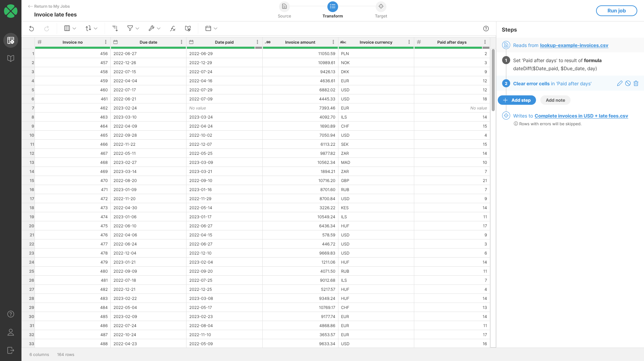Disable the 'Clear error cells' step with ban icon

tap(628, 83)
